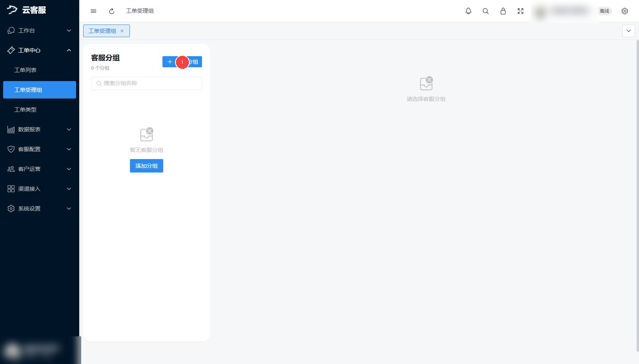Expand the 客服配置 menu
Screen dimensions: 639x364
(x=40, y=149)
